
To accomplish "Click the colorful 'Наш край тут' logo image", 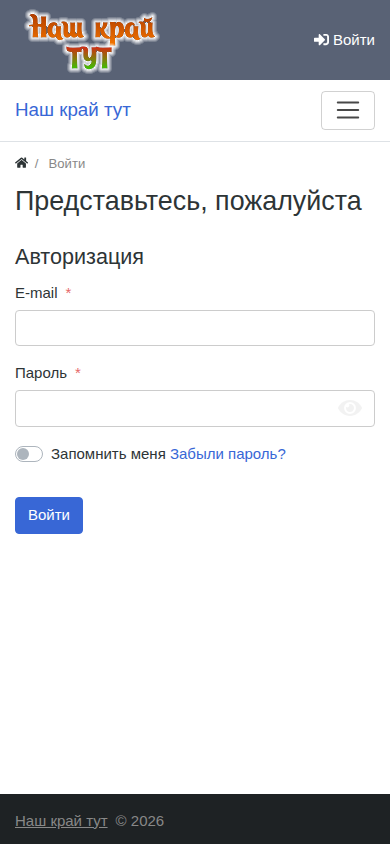I will click(91, 42).
